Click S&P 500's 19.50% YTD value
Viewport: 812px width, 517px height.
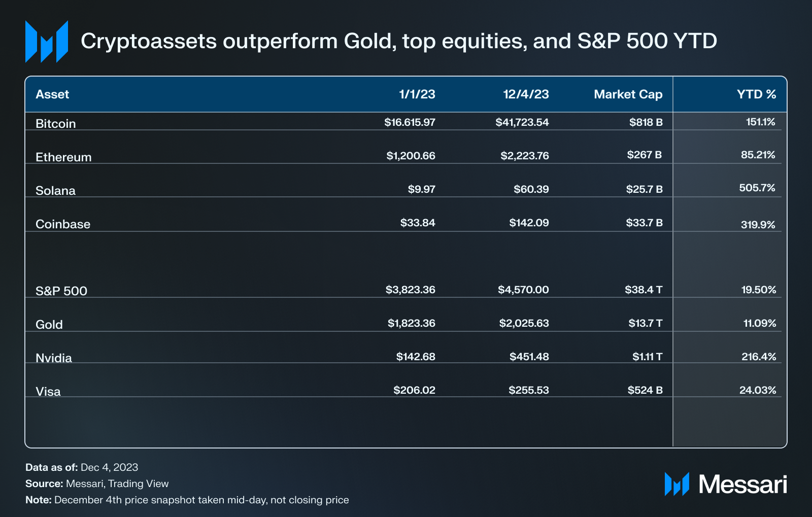[759, 290]
